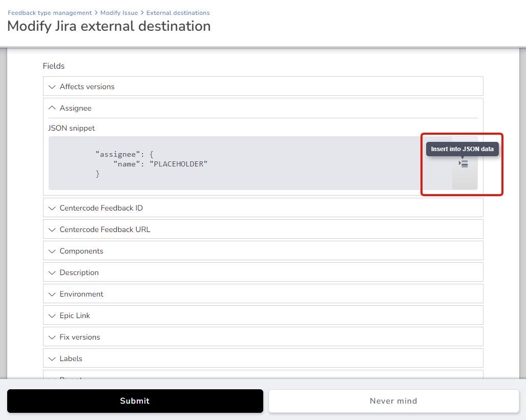Open External destinations breadcrumb link
526x420 pixels.
pos(178,13)
